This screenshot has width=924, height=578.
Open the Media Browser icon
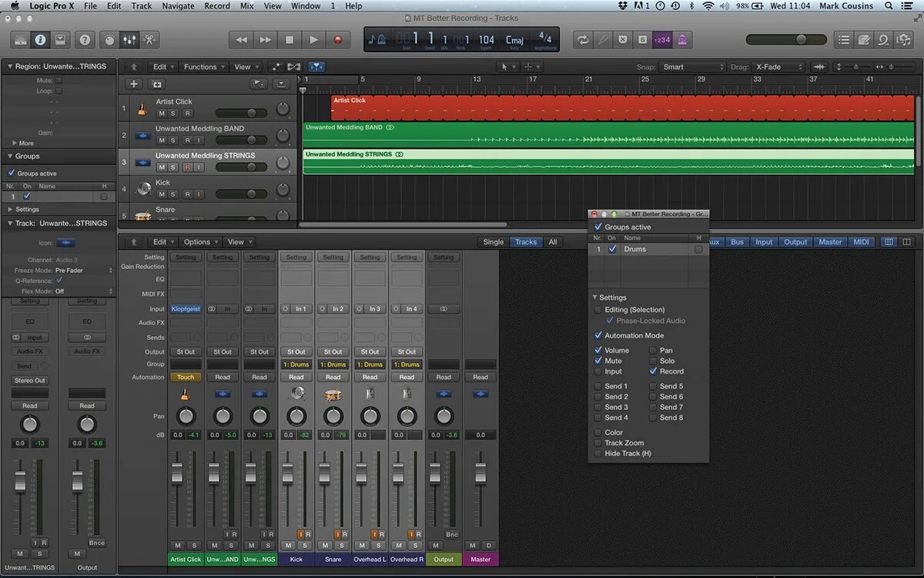[x=902, y=39]
